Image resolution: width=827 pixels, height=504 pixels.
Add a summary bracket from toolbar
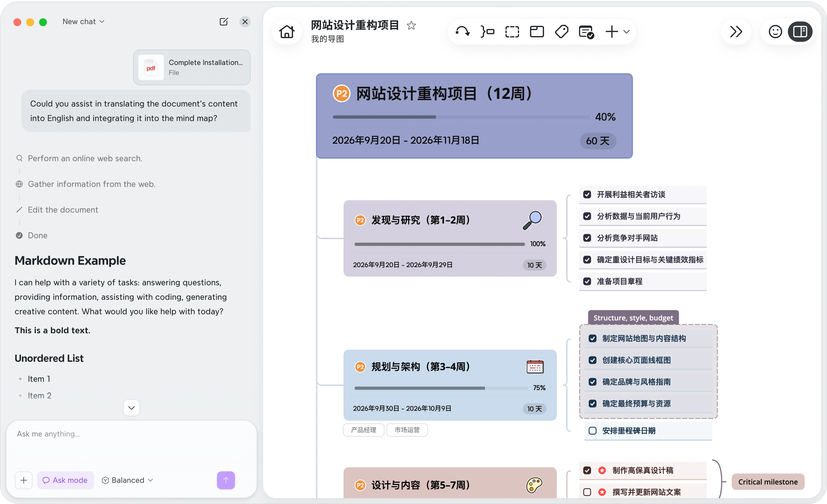[x=487, y=31]
